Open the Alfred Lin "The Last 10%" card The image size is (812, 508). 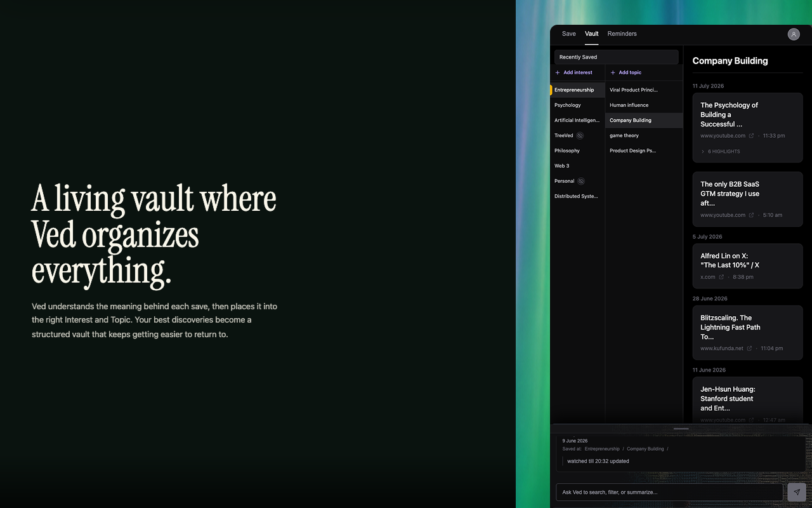tap(748, 266)
